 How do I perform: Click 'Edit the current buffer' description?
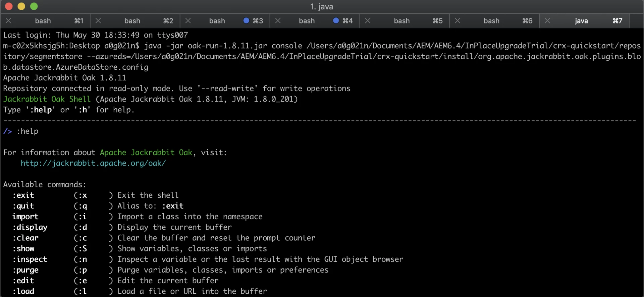[x=168, y=281]
